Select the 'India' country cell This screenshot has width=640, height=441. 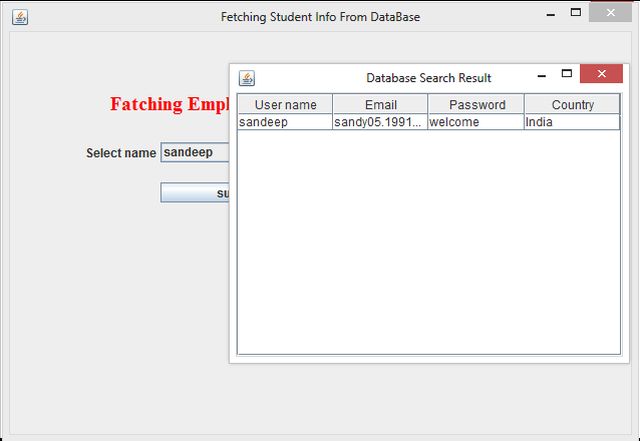pos(572,122)
